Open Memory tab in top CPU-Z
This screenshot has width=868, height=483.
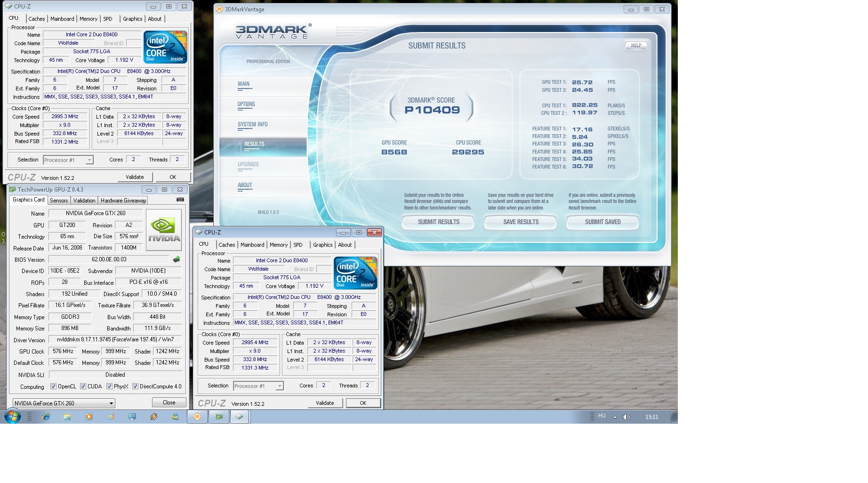[88, 19]
